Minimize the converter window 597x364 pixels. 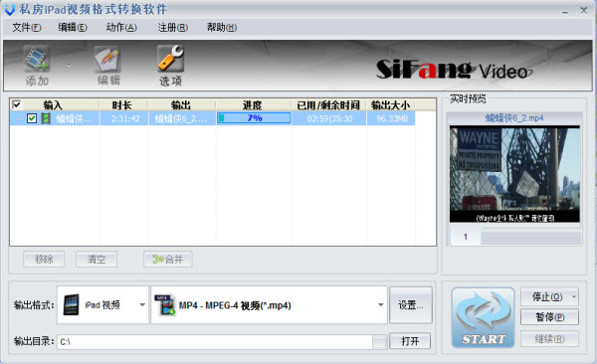pos(565,11)
